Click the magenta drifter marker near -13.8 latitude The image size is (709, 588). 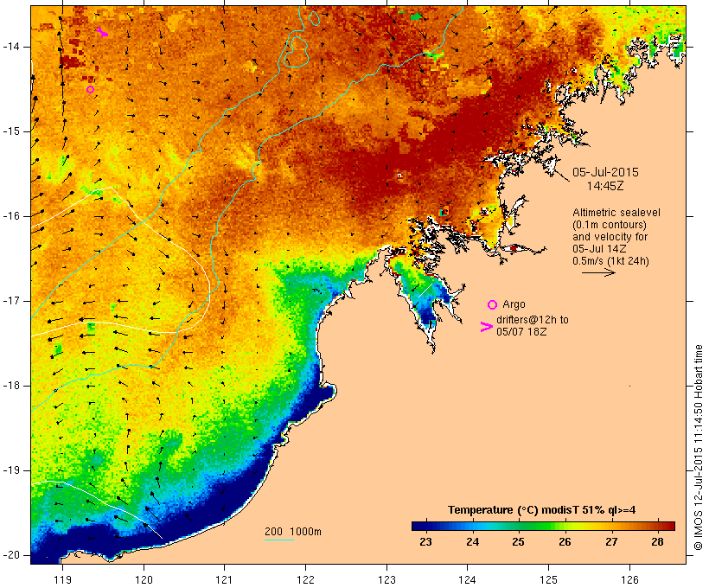click(x=102, y=32)
